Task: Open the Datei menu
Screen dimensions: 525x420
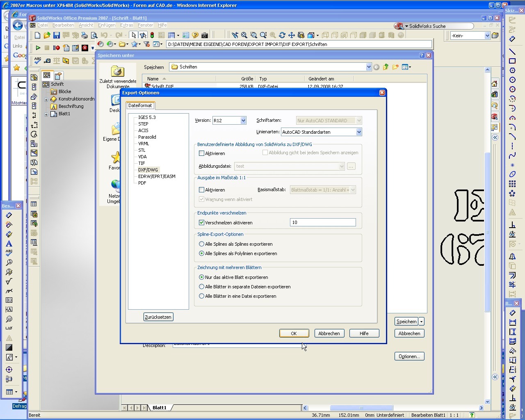Action: (43, 25)
